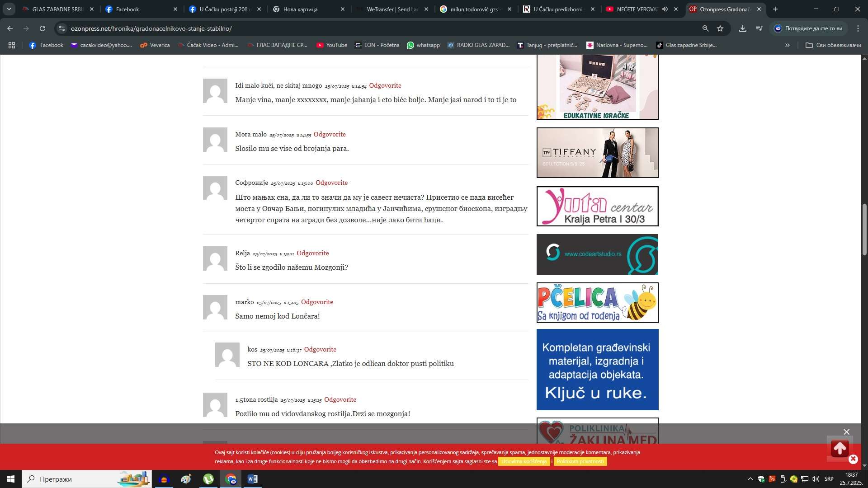Show more bookmarks chevron
868x488 pixels.
tap(788, 45)
